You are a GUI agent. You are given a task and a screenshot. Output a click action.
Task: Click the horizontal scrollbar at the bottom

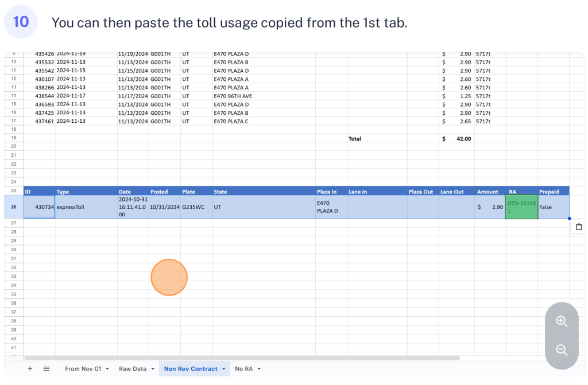[x=241, y=358]
